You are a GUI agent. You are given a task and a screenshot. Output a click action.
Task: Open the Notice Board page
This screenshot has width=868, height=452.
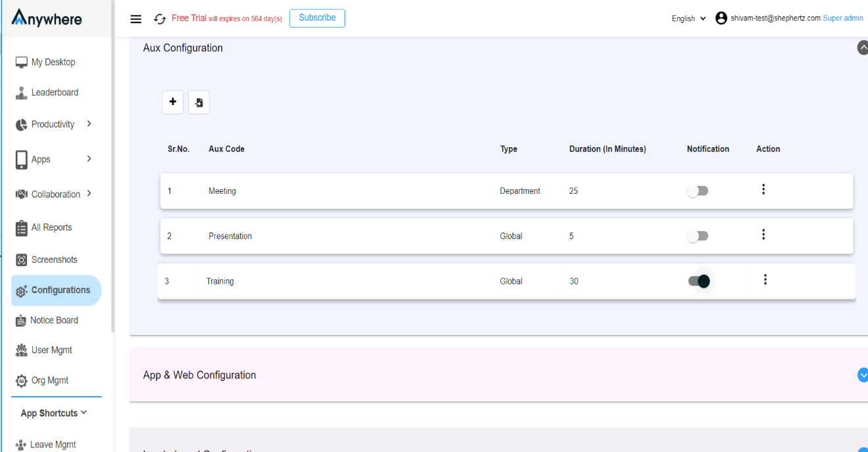[x=54, y=321]
